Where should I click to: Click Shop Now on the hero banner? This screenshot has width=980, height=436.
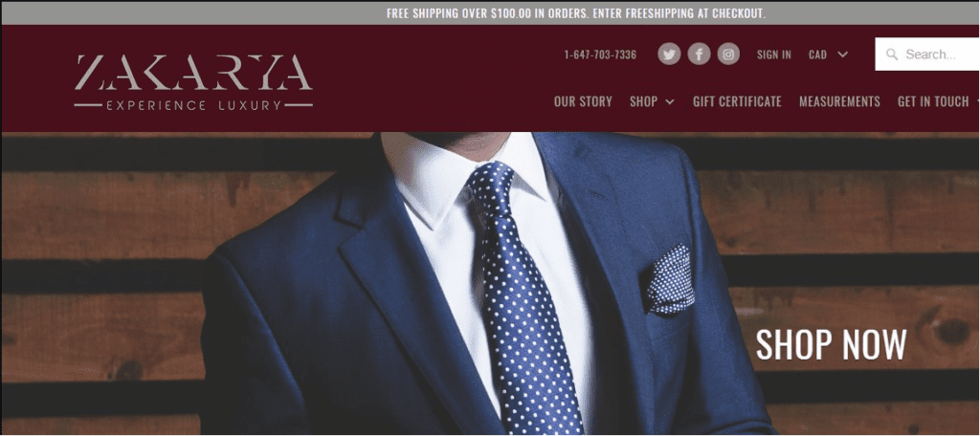click(831, 344)
